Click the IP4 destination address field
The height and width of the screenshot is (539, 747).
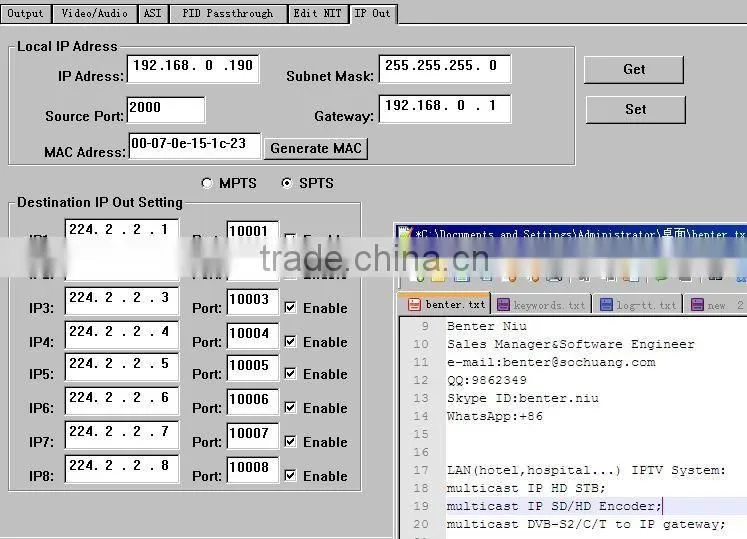point(122,335)
